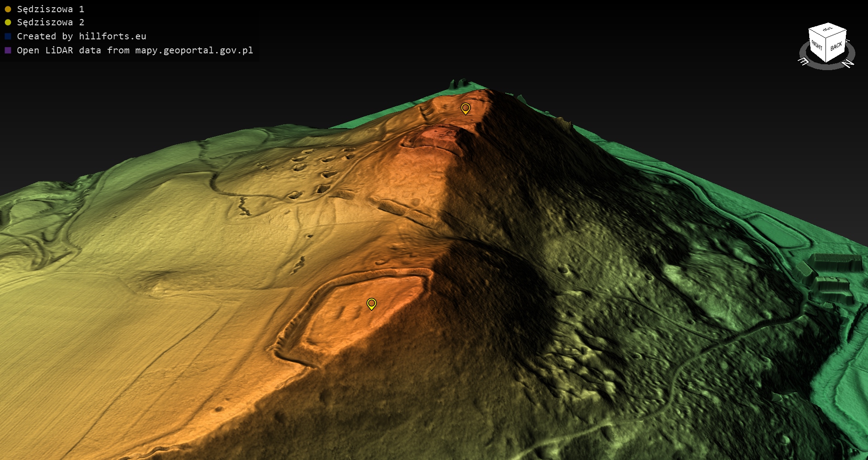868x460 pixels.
Task: Click the dark blue legend square
Action: point(8,36)
